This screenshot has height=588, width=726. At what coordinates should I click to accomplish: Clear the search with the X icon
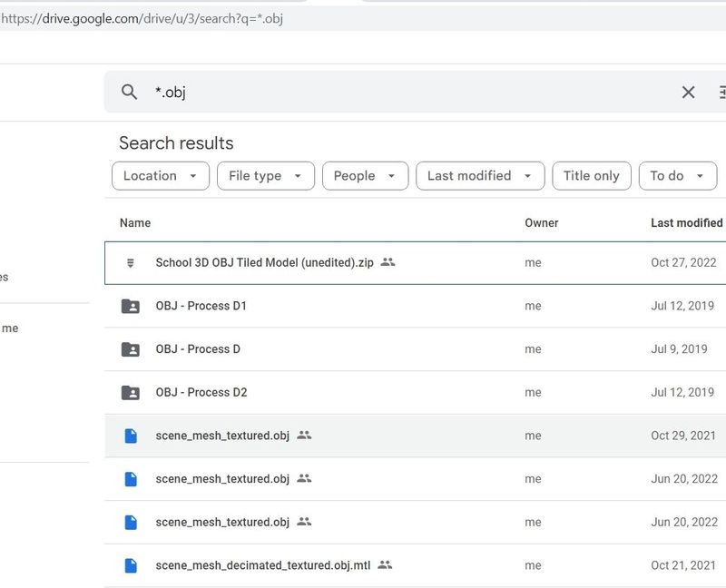pyautogui.click(x=688, y=92)
